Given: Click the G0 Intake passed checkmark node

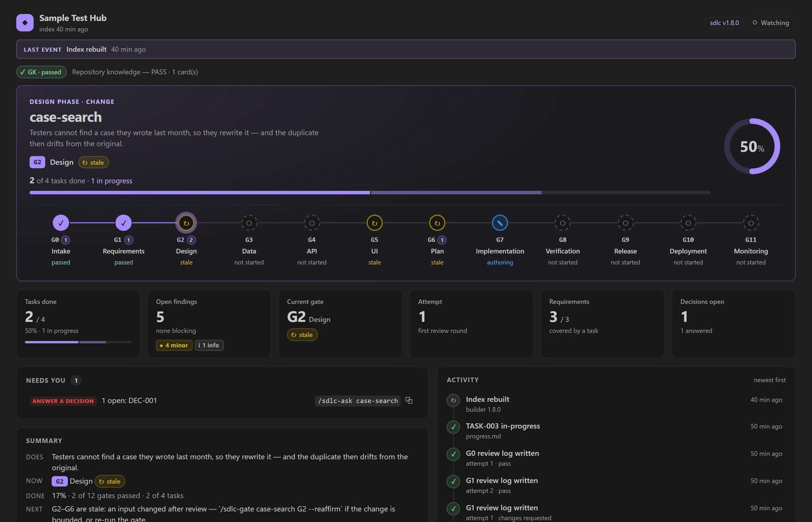Looking at the screenshot, I should 61,223.
